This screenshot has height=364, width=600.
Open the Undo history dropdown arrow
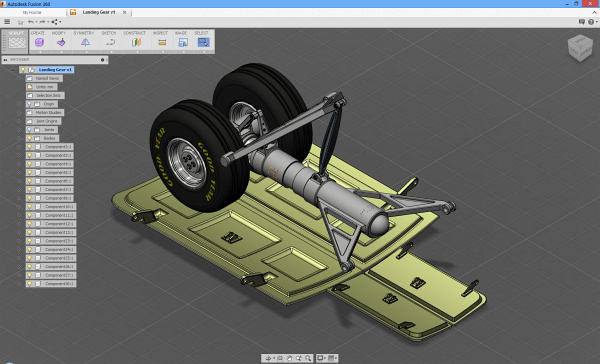(36, 22)
